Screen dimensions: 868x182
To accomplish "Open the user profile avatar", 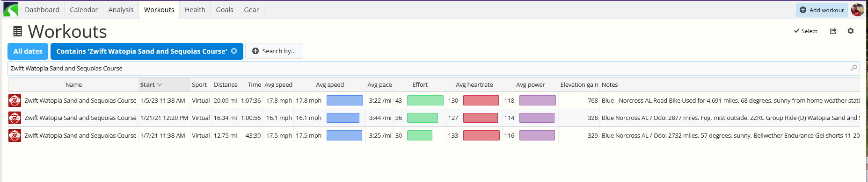I will pyautogui.click(x=857, y=10).
